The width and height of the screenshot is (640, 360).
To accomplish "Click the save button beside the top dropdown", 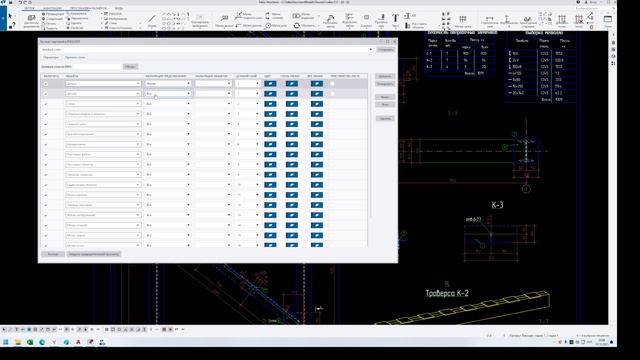I will coord(385,49).
